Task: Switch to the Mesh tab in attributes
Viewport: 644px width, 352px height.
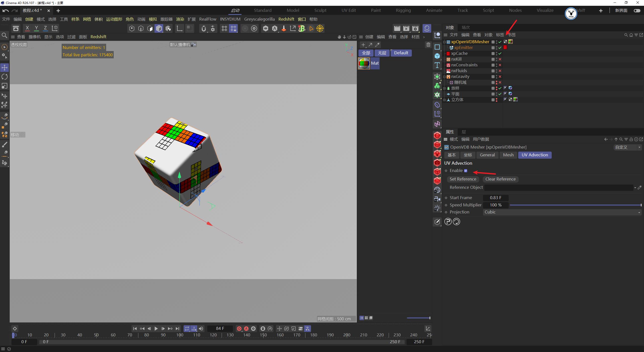Action: (508, 155)
